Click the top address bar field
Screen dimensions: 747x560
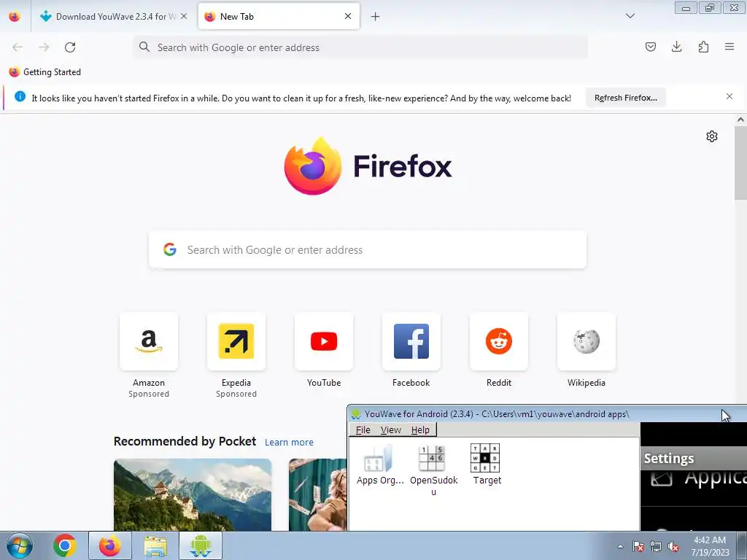(360, 47)
